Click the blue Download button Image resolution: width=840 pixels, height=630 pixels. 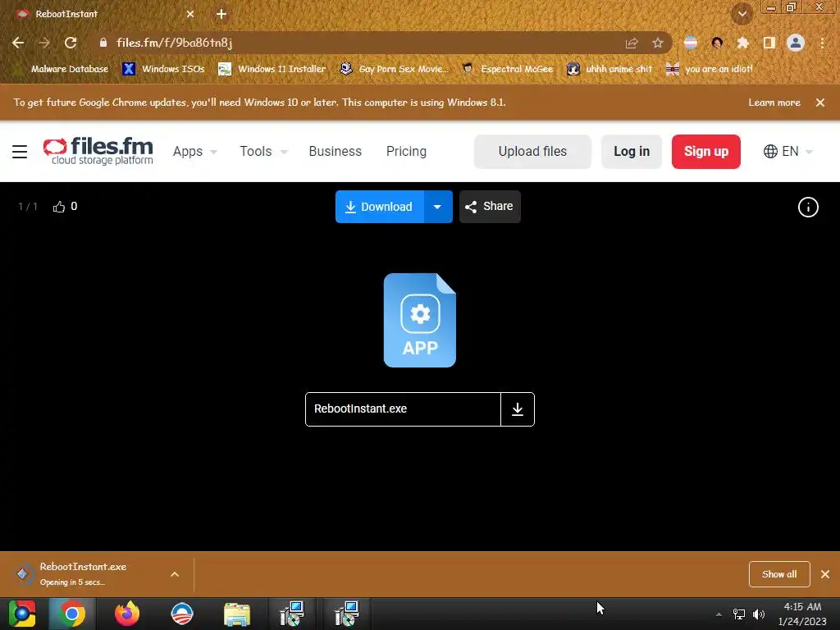pyautogui.click(x=380, y=207)
